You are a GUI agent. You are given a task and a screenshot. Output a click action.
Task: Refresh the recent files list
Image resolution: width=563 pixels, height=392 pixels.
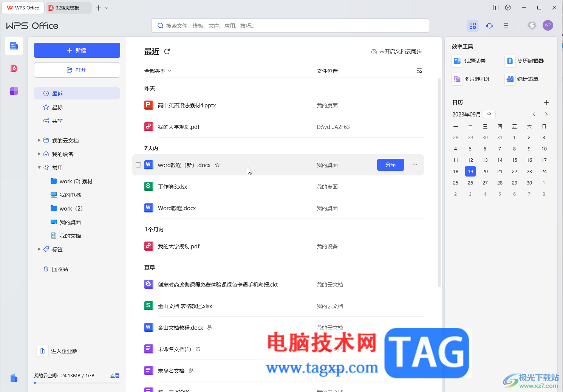[167, 51]
